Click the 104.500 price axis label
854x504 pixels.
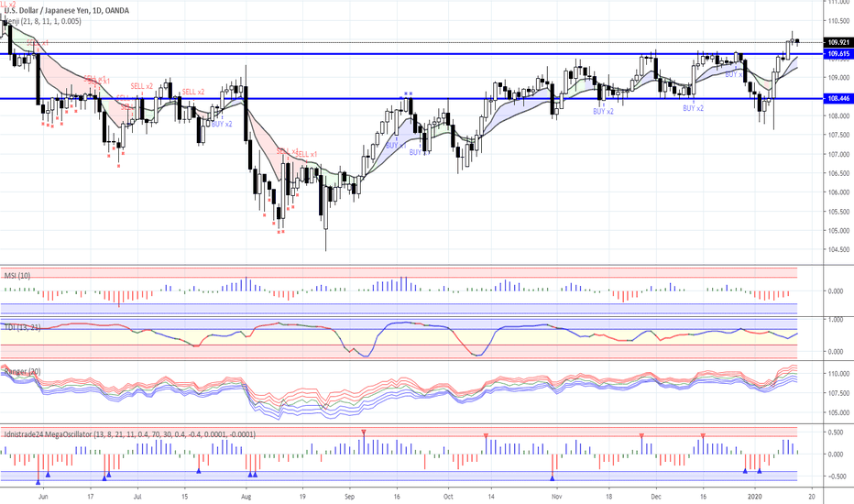click(835, 249)
